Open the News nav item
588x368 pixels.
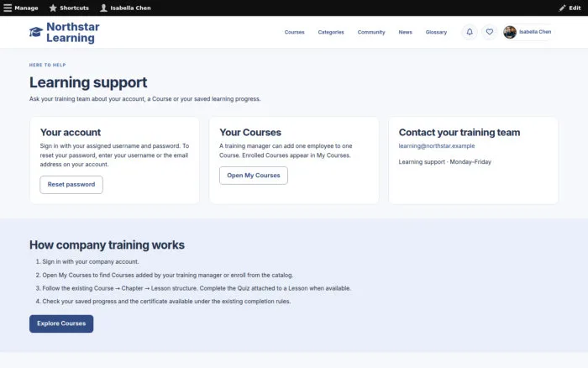(x=406, y=32)
